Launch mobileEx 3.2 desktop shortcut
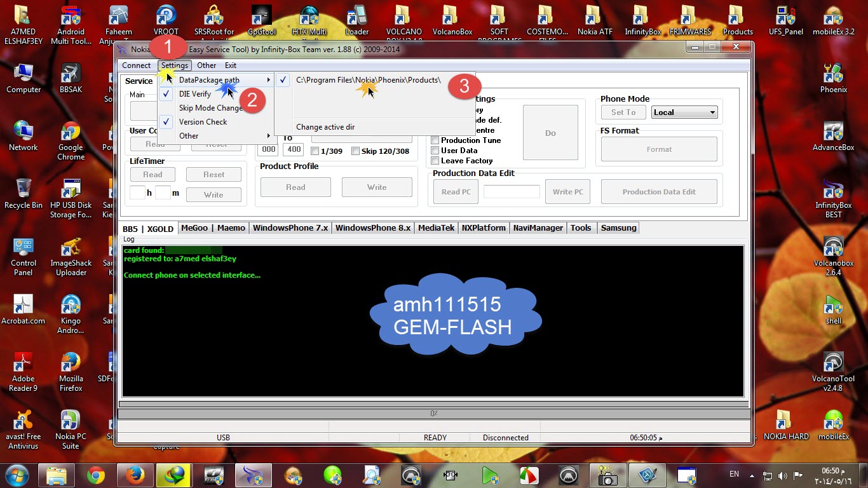The height and width of the screenshot is (488, 868). tap(833, 21)
